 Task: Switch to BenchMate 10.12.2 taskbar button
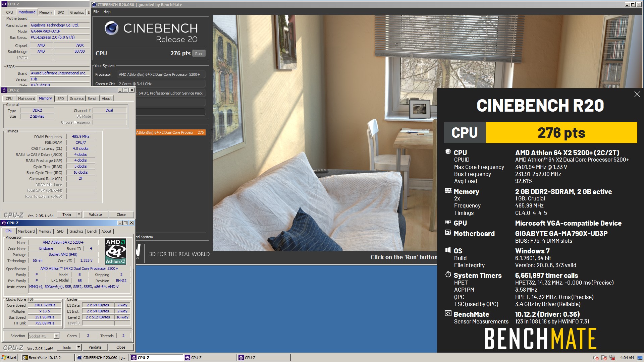point(48,358)
